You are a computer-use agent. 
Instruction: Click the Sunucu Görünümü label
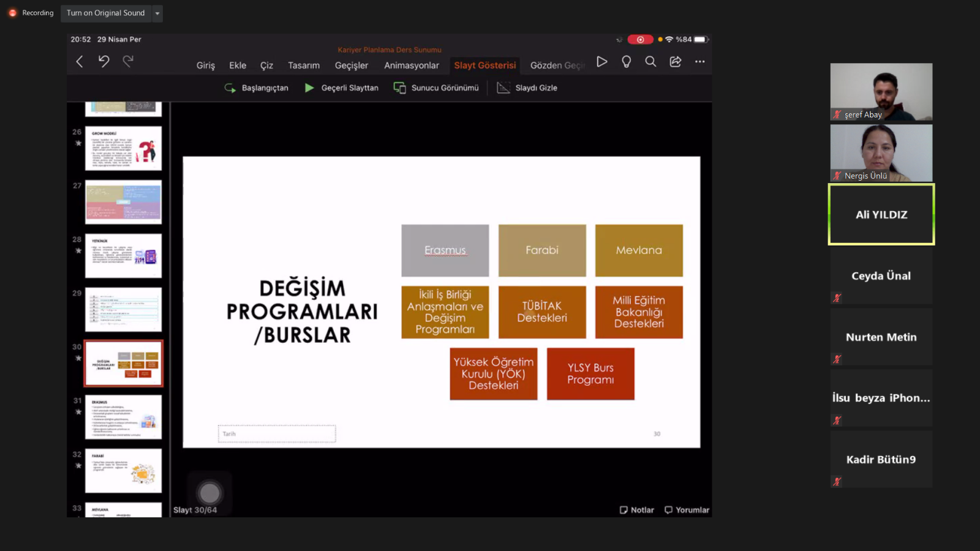(445, 88)
